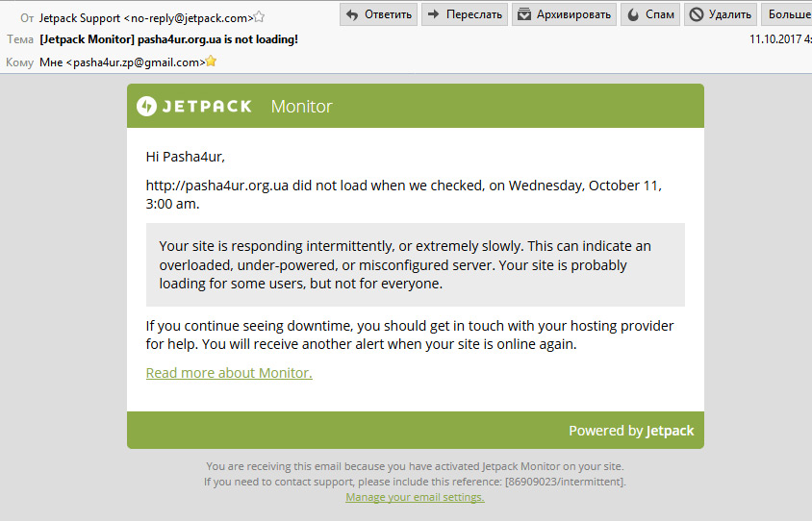Archive the message with Архивировать
This screenshot has width=812, height=521.
pyautogui.click(x=564, y=14)
